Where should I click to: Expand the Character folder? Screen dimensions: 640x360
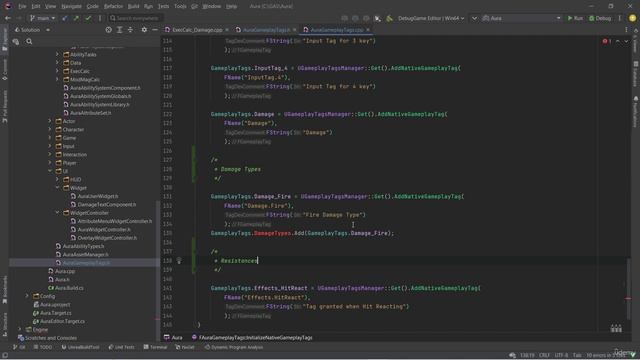(x=50, y=129)
